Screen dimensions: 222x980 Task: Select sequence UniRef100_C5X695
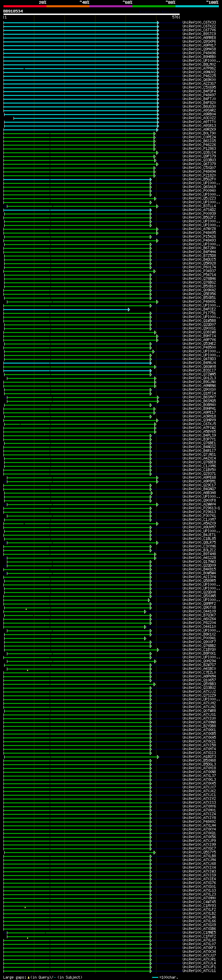pyautogui.click(x=199, y=87)
